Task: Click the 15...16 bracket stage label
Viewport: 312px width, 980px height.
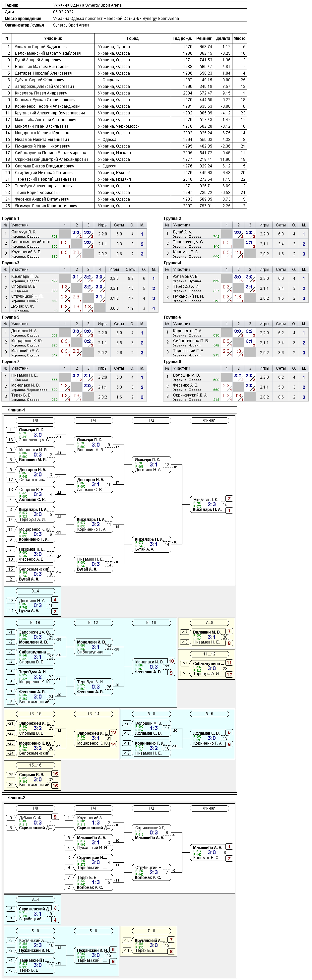Action: (x=35, y=766)
